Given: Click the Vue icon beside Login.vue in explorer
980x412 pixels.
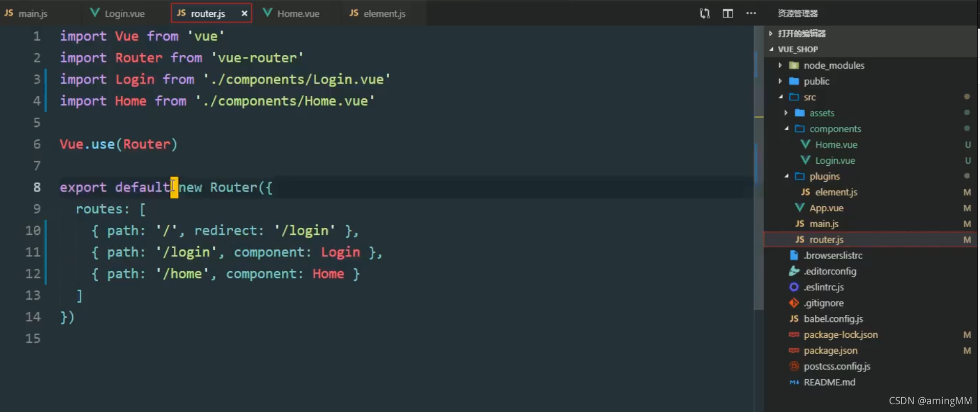Looking at the screenshot, I should pos(805,160).
